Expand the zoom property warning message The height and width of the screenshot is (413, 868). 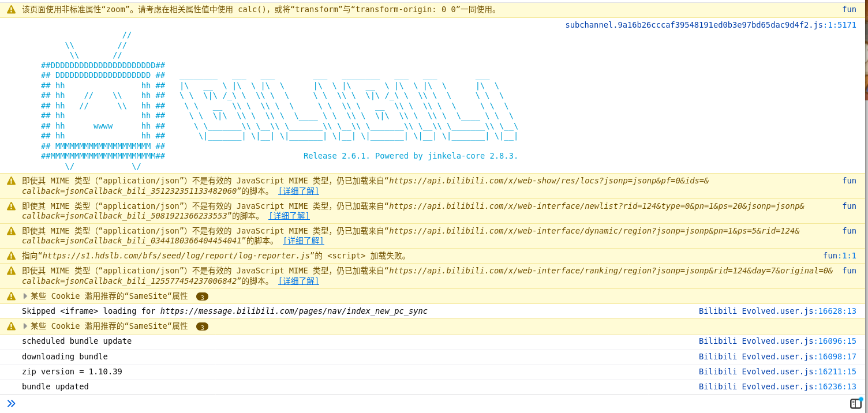pos(231,9)
